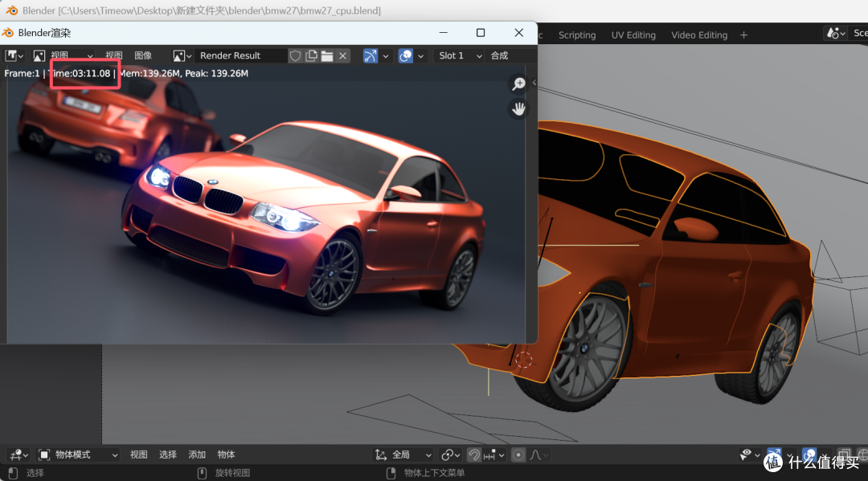Open the 图像 menu in render window
868x481 pixels.
(143, 55)
